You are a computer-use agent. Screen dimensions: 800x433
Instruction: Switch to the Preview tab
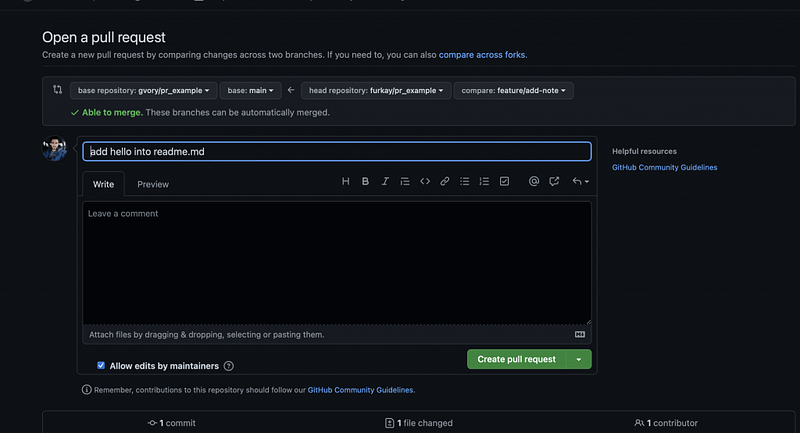(x=153, y=184)
